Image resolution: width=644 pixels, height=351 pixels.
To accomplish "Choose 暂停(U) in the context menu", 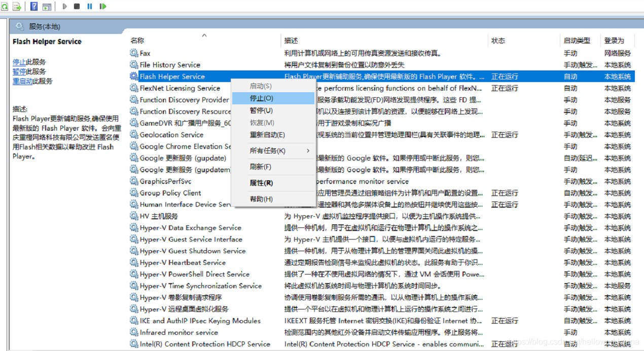I will pyautogui.click(x=273, y=110).
